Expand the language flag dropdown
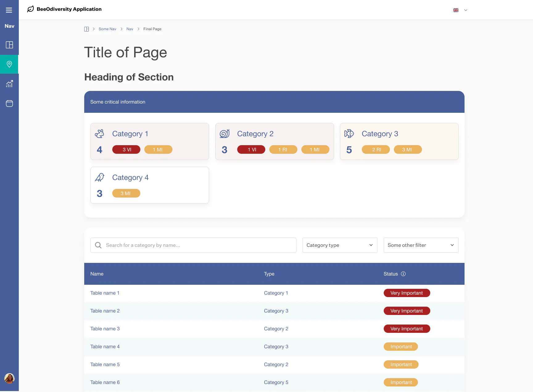This screenshot has height=392, width=533. [x=460, y=10]
